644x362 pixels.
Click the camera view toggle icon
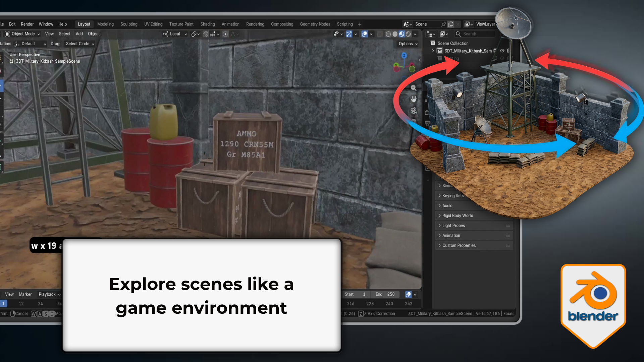point(414,111)
